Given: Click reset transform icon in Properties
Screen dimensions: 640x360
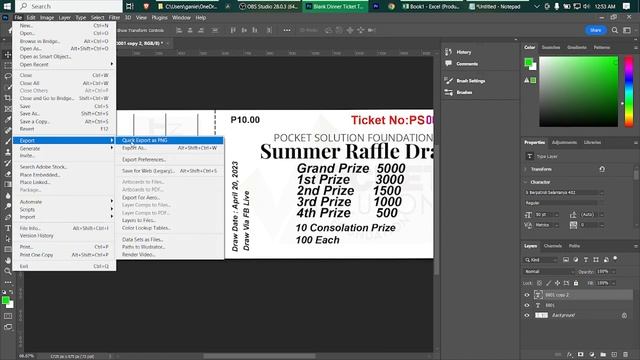Looking at the screenshot, I should click(602, 169).
